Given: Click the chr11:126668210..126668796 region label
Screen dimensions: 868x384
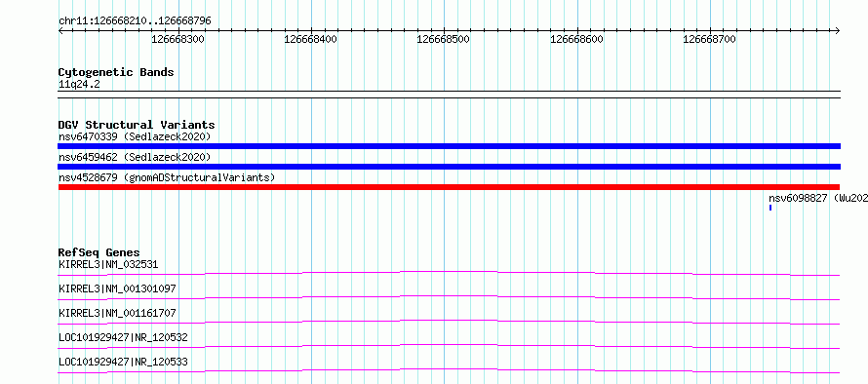Looking at the screenshot, I should pyautogui.click(x=135, y=21).
